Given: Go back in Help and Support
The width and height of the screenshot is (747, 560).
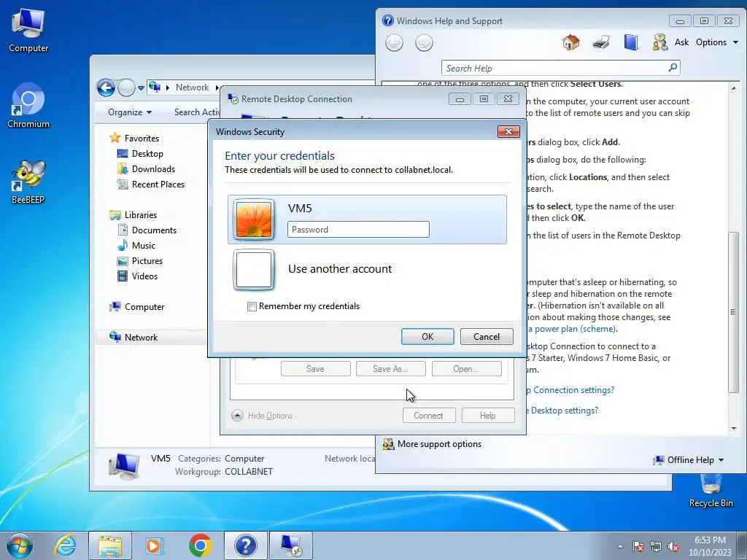Looking at the screenshot, I should coord(394,43).
